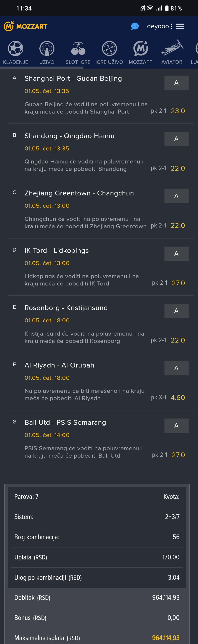Image resolution: width=198 pixels, height=644 pixels.
Task: Tap the A button for Shandong match
Action: coord(176,139)
